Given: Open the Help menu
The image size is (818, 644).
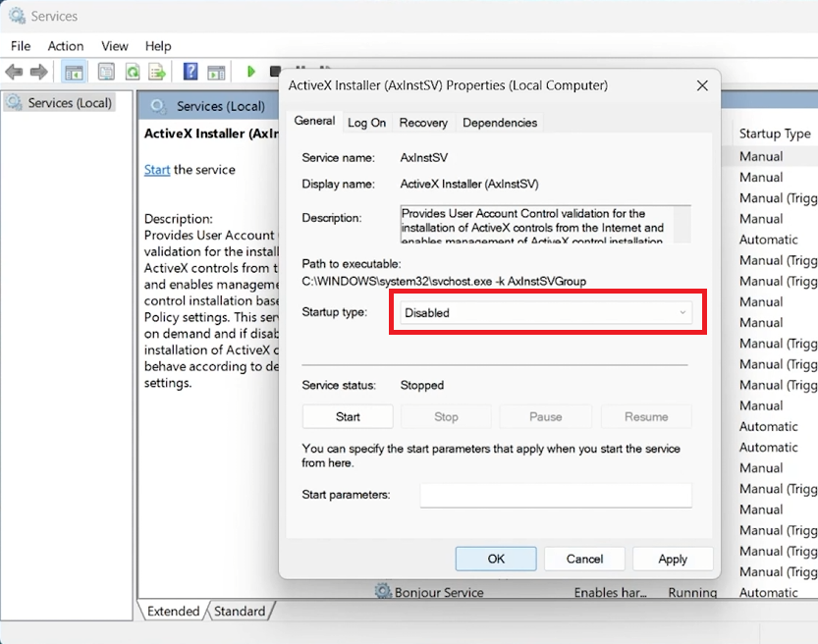Looking at the screenshot, I should tap(158, 46).
